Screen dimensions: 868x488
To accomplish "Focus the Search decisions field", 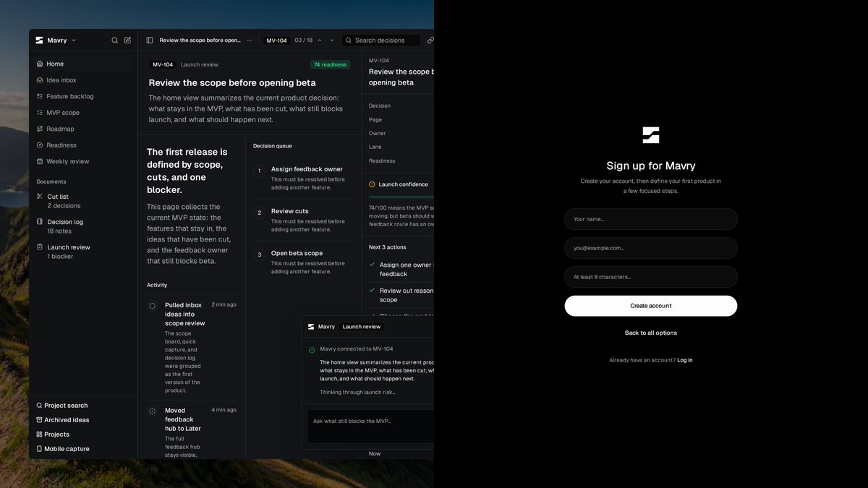I will [380, 40].
